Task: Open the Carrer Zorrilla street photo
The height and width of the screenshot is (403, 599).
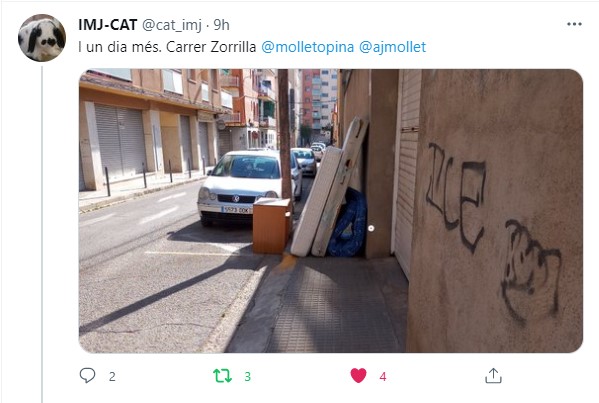Action: pyautogui.click(x=331, y=210)
